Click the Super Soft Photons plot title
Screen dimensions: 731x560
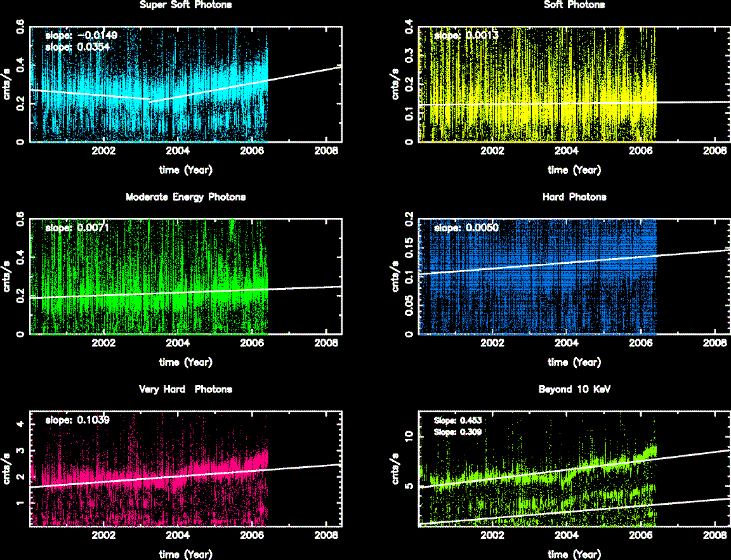(x=185, y=5)
